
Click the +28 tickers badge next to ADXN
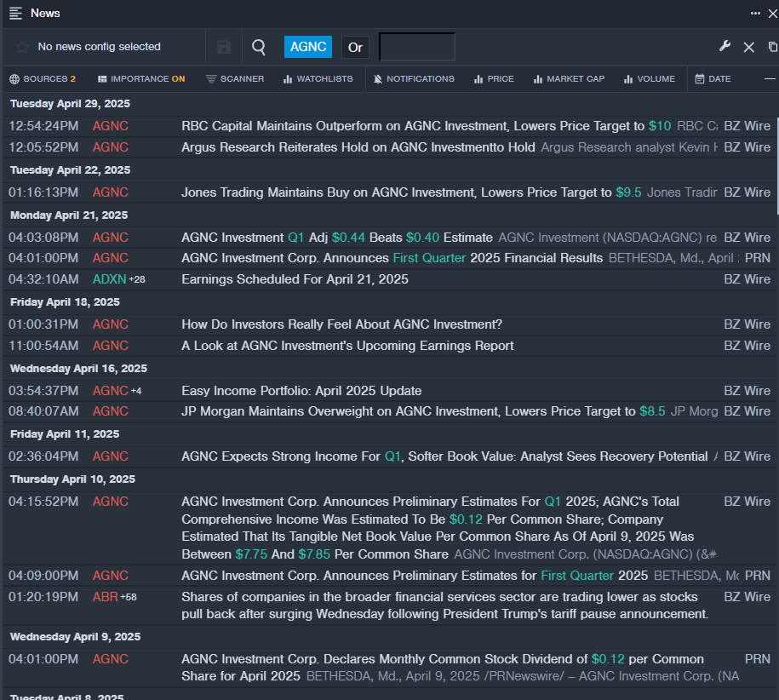pos(137,279)
